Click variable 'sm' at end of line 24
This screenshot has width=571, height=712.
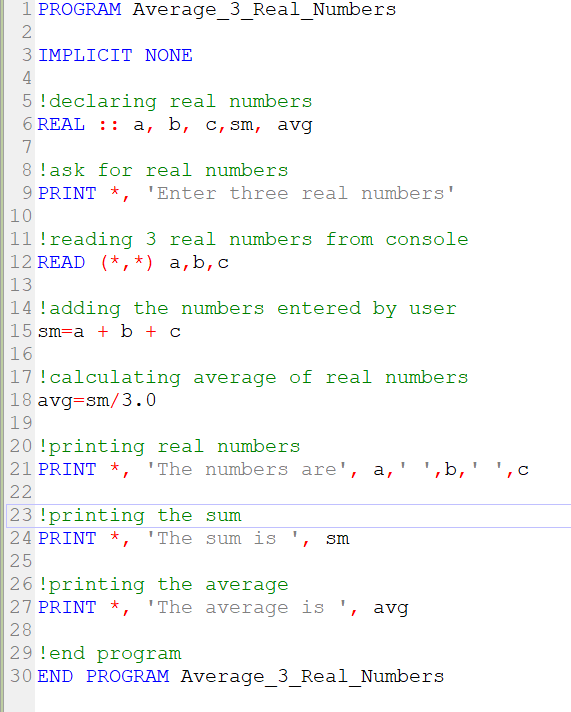[x=338, y=539]
